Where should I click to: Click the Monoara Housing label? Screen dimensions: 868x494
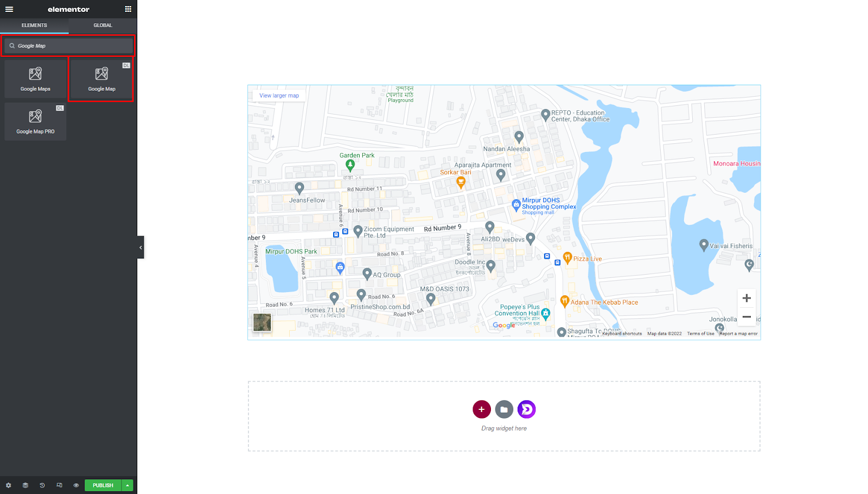pyautogui.click(x=737, y=163)
